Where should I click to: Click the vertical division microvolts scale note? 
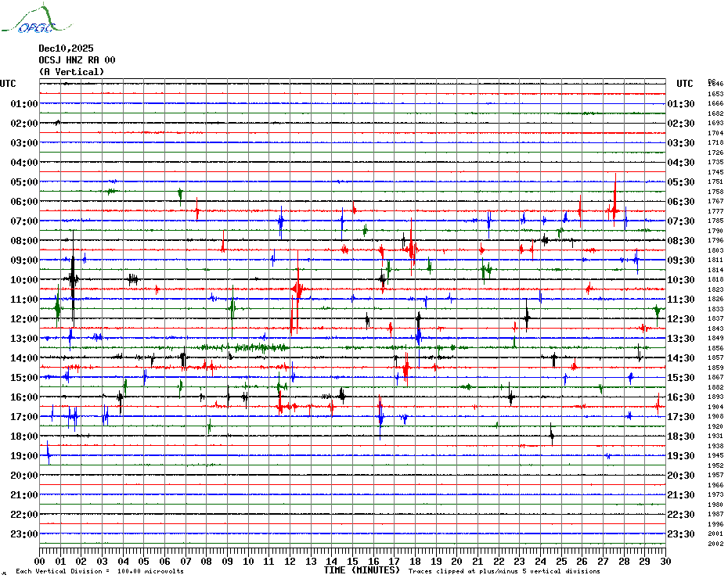tap(99, 571)
